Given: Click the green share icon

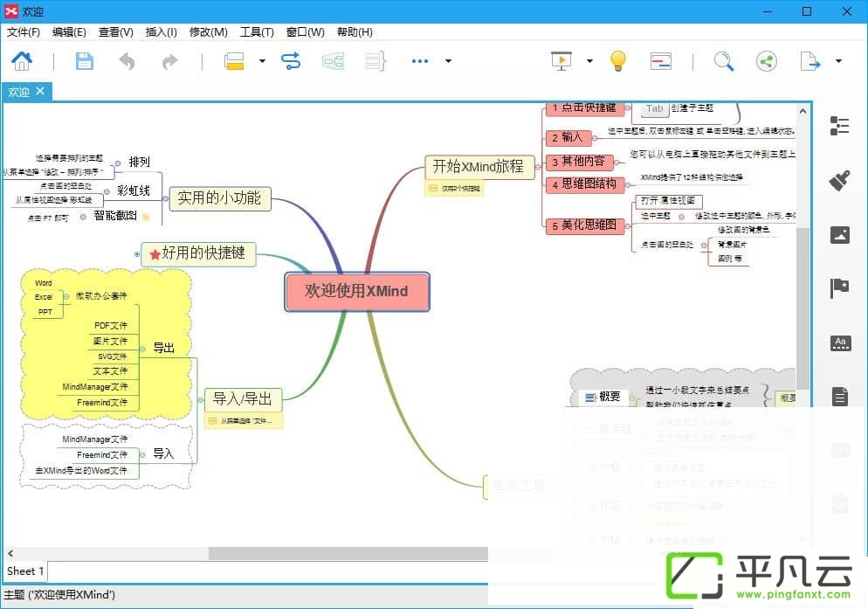Looking at the screenshot, I should 767,61.
